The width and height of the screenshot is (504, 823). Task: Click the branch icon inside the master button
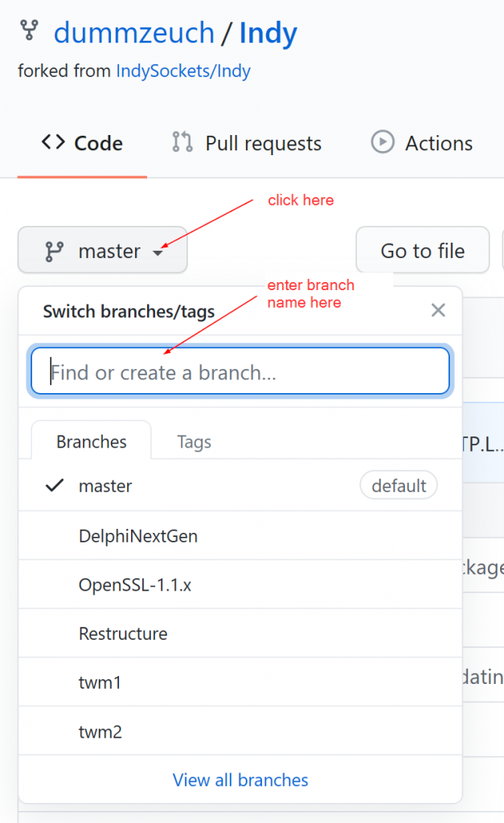[x=54, y=250]
